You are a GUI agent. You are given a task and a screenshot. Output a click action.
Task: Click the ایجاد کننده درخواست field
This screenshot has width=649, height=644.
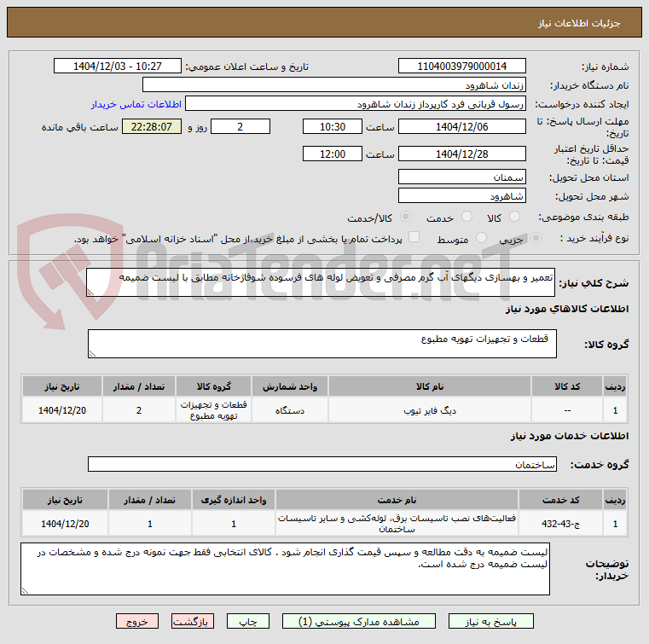point(356,103)
